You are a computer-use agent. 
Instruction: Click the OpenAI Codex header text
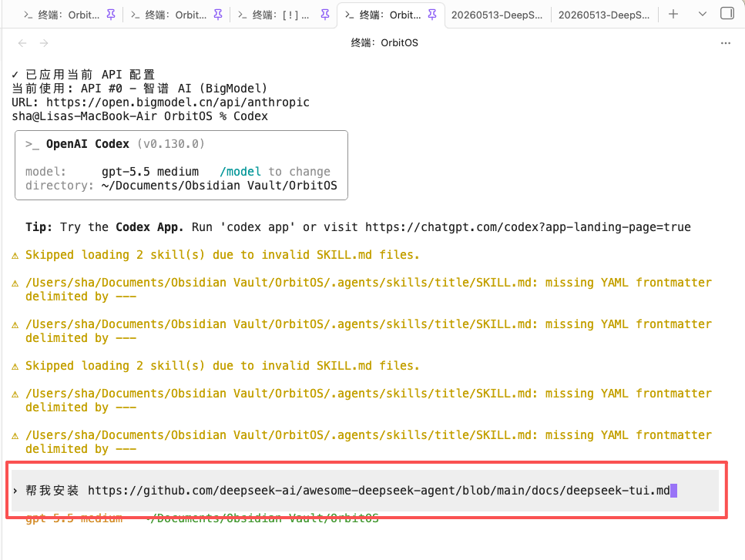(87, 144)
